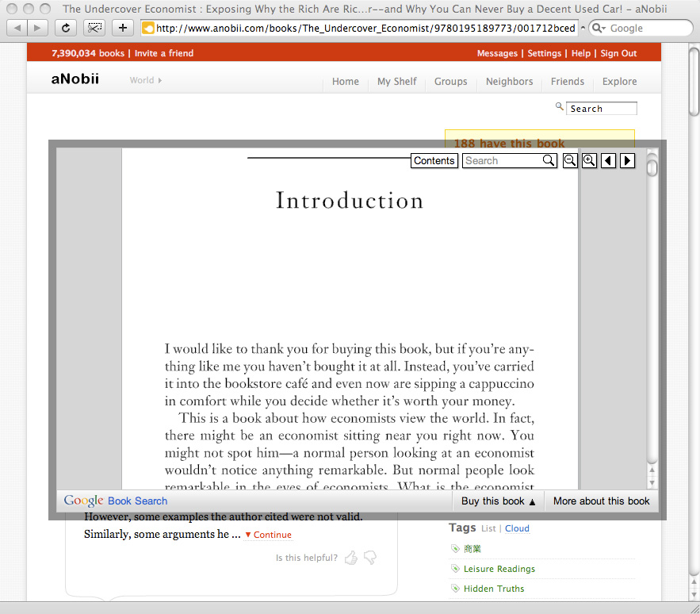Image resolution: width=700 pixels, height=614 pixels.
Task: Click the magnifier icon in book search
Action: [x=549, y=161]
